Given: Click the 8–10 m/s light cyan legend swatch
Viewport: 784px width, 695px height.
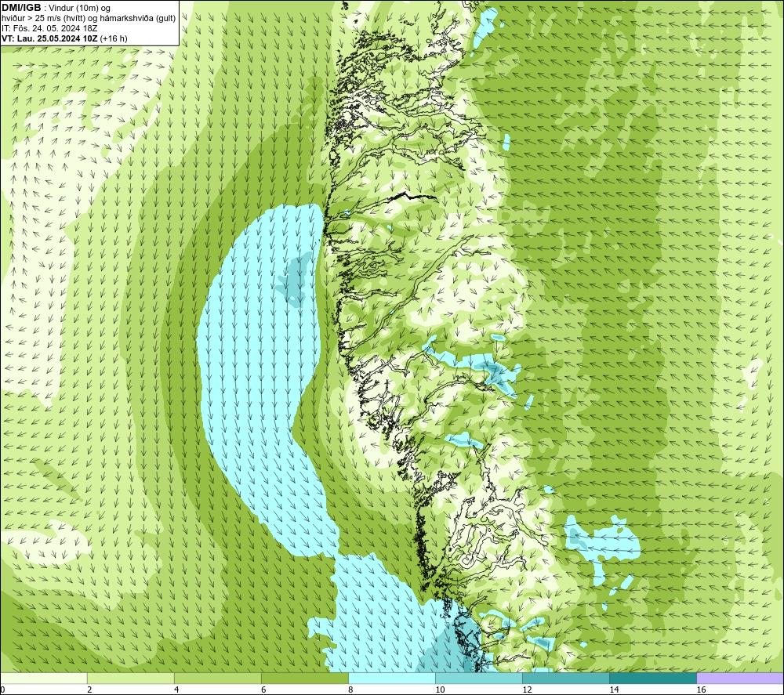Looking at the screenshot, I should (392, 678).
